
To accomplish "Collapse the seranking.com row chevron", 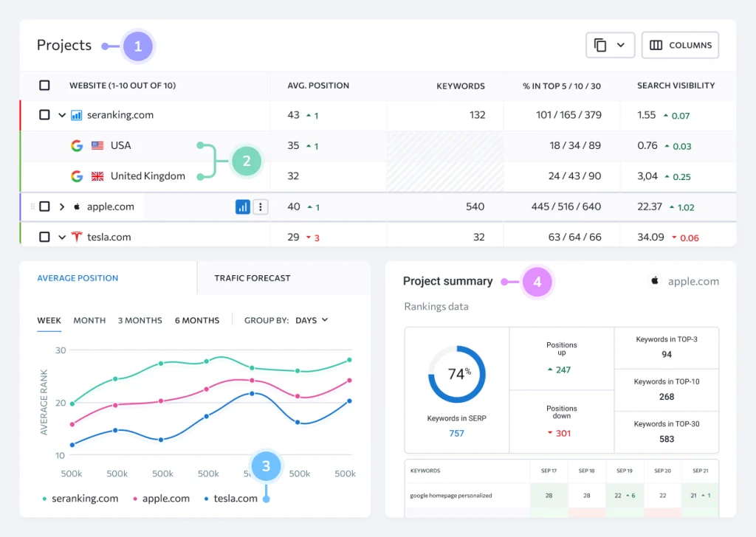I will coord(62,115).
